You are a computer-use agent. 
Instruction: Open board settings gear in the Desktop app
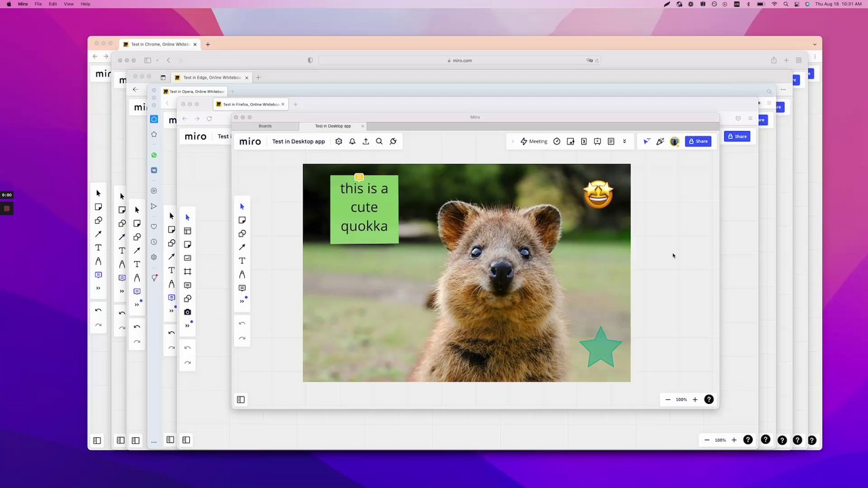(x=339, y=142)
